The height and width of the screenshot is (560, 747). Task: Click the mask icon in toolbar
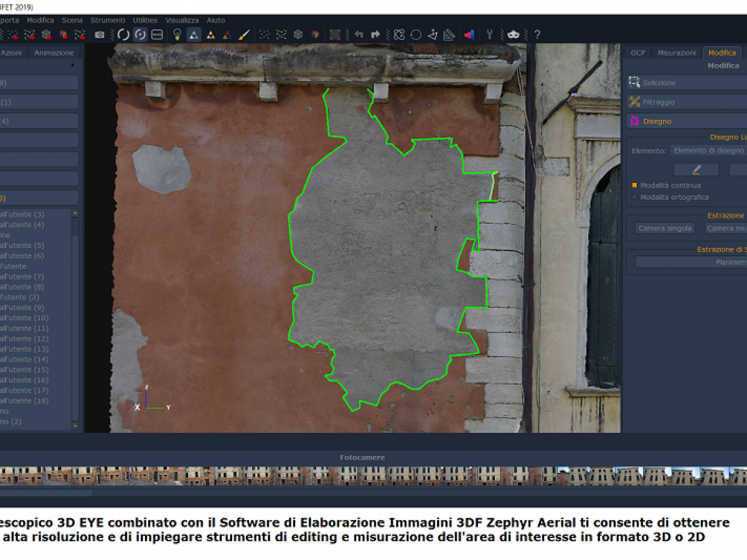(513, 34)
